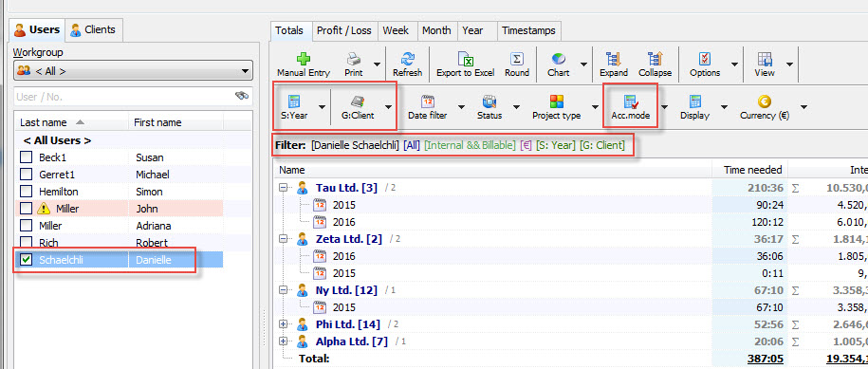Open the Chart tool
This screenshot has width=868, height=369.
click(558, 59)
